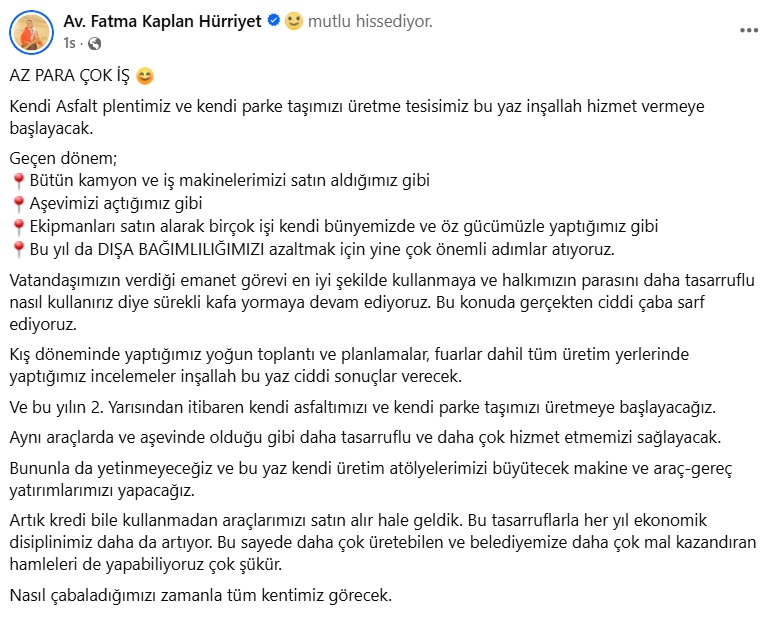Click the Av. Fatma Kaplan Hürriyet name link
Image resolution: width=770 pixels, height=617 pixels.
(162, 21)
